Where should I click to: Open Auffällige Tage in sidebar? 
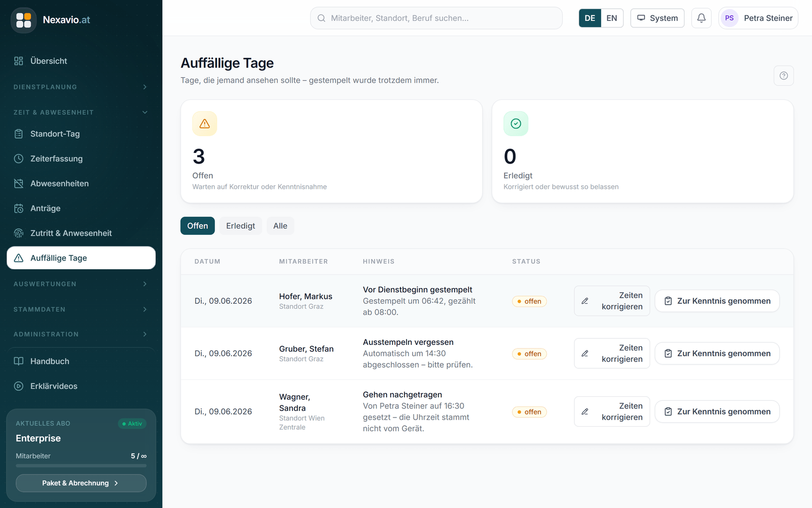(x=81, y=258)
